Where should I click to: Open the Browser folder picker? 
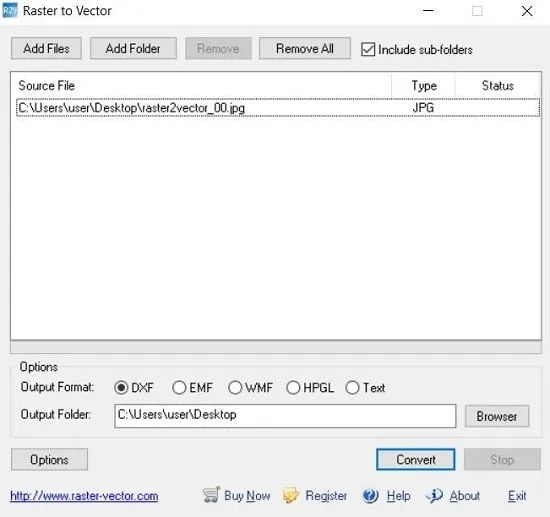[x=497, y=416]
